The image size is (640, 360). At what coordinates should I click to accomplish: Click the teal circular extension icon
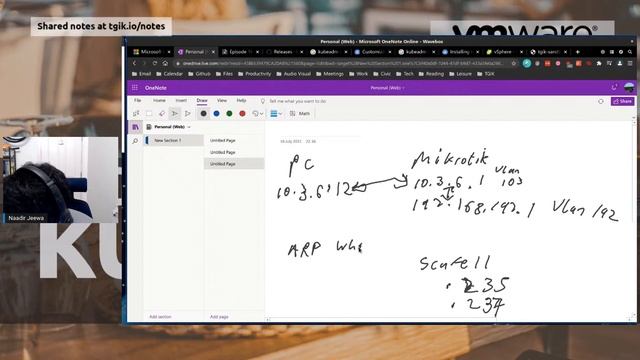click(x=527, y=63)
